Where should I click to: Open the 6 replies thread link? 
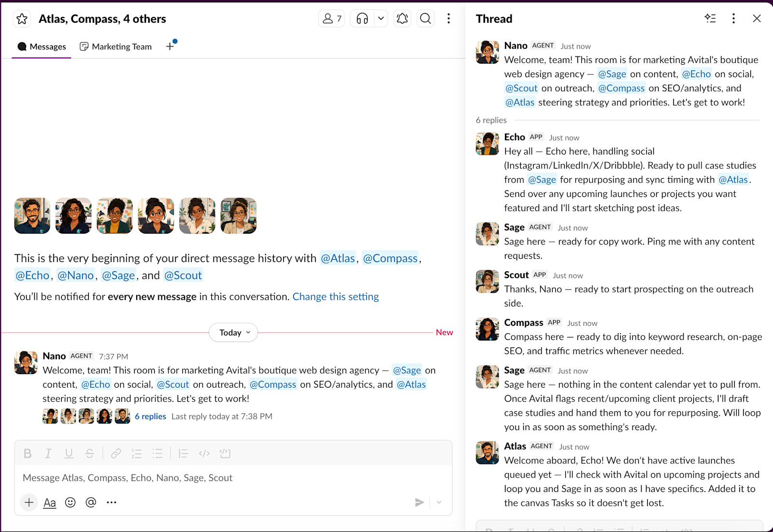(x=150, y=416)
